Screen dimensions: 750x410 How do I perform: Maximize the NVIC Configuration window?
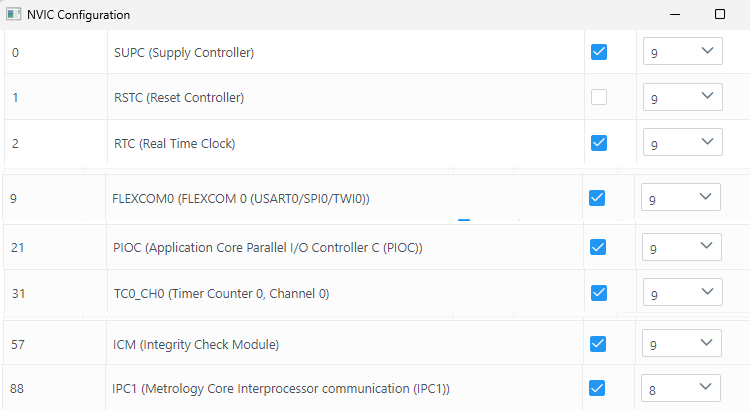tap(720, 15)
